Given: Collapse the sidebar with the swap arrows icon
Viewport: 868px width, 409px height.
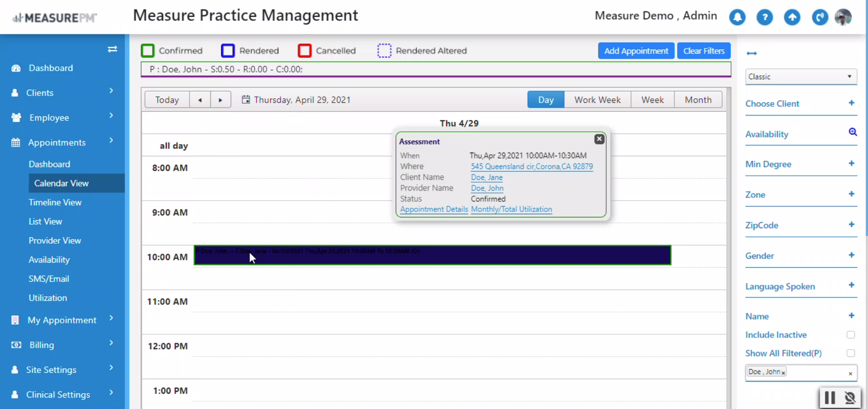Looking at the screenshot, I should point(112,49).
